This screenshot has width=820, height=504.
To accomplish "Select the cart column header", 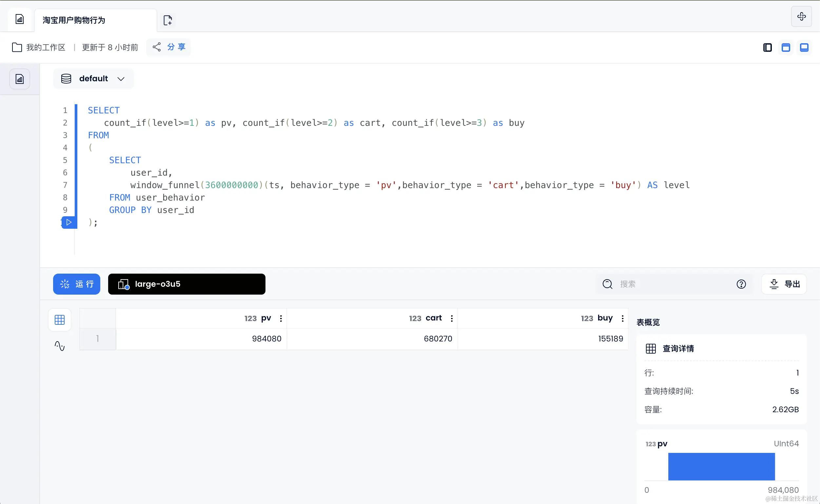I will pos(372,318).
